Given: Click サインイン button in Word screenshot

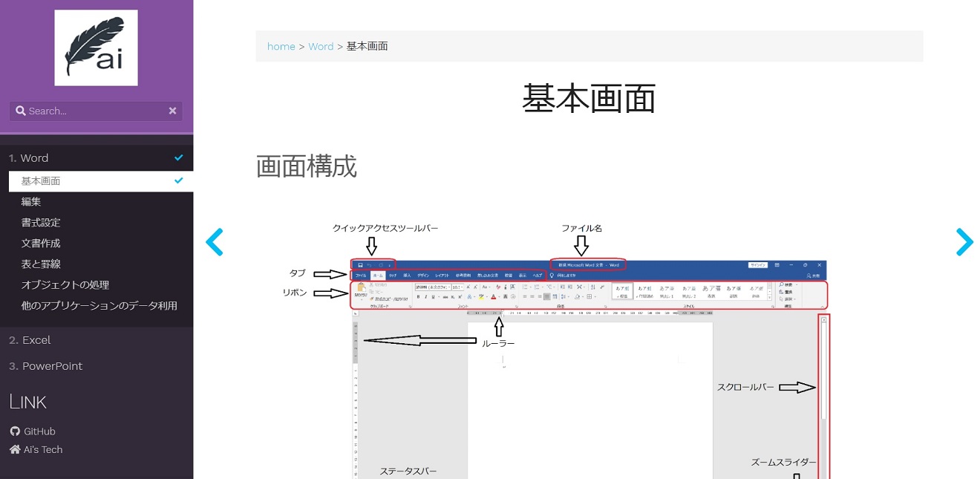Looking at the screenshot, I should point(757,264).
